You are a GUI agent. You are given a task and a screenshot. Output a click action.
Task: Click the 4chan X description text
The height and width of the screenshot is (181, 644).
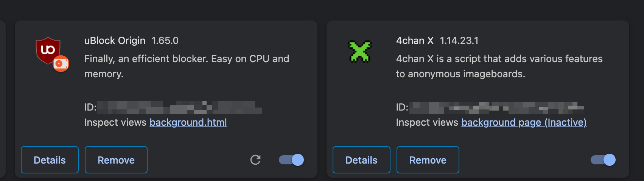(x=499, y=66)
